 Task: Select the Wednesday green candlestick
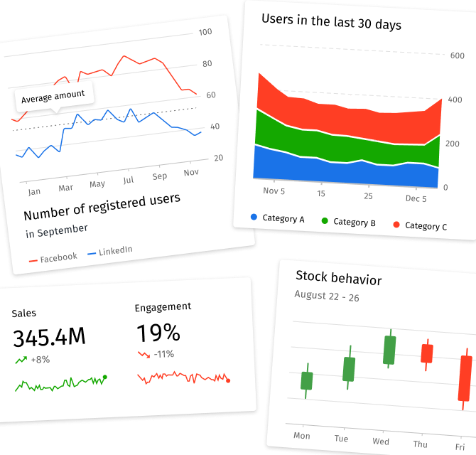[389, 349]
